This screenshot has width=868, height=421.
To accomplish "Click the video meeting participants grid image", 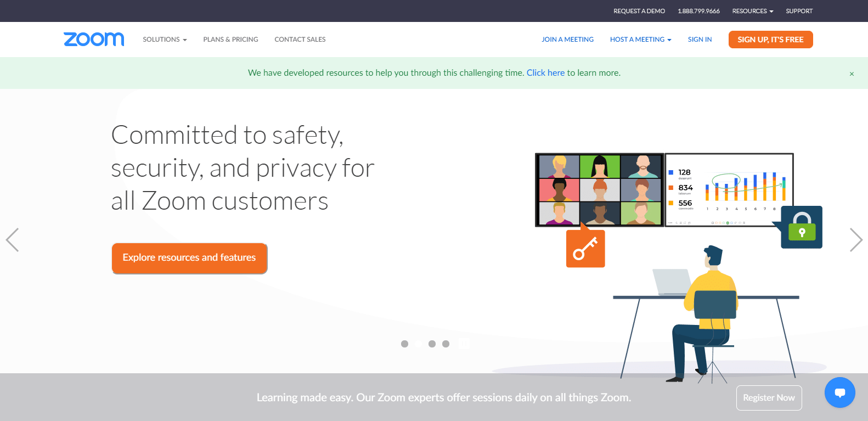I will click(x=600, y=190).
